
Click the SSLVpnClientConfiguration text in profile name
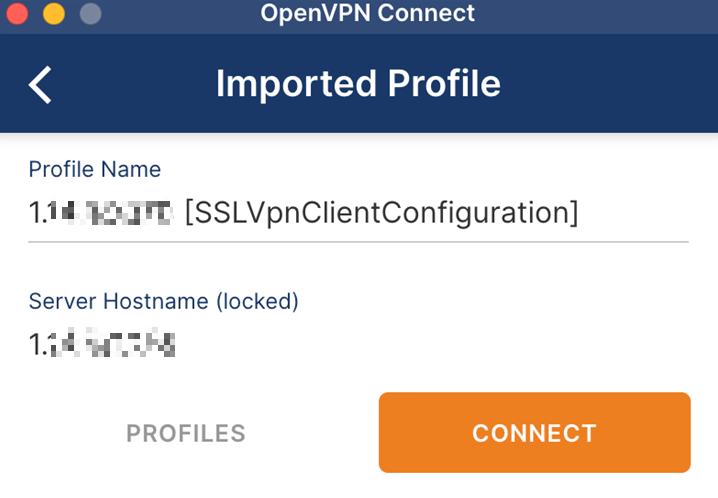(382, 213)
